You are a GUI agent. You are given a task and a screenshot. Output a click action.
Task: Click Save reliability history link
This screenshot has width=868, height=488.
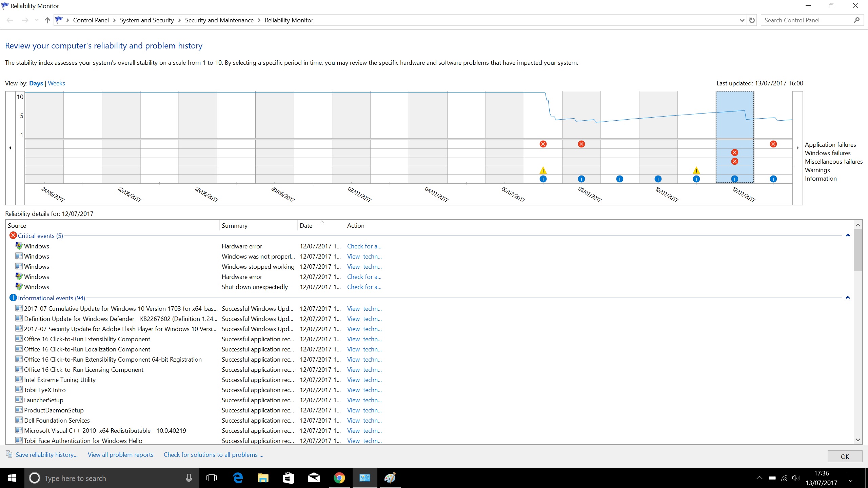pos(46,455)
